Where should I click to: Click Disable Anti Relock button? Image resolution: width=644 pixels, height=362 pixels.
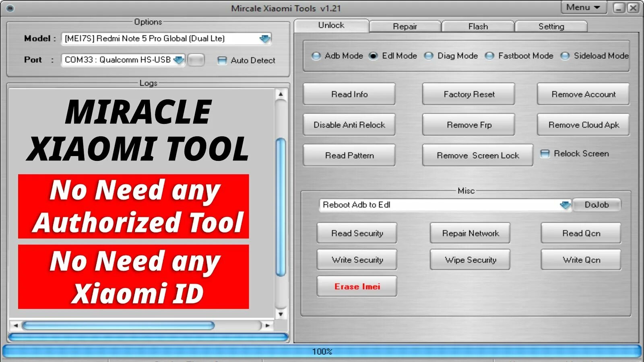coord(349,125)
